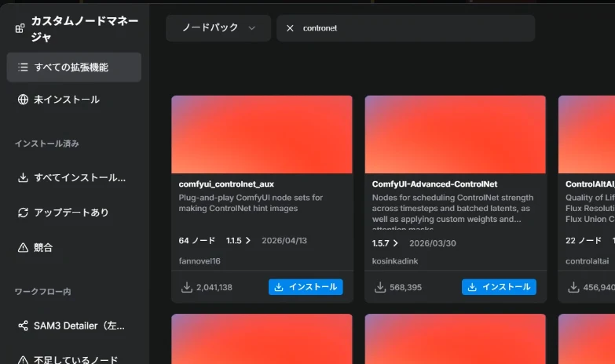This screenshot has width=615, height=364.
Task: Open すべてインストール... section
Action: point(74,177)
